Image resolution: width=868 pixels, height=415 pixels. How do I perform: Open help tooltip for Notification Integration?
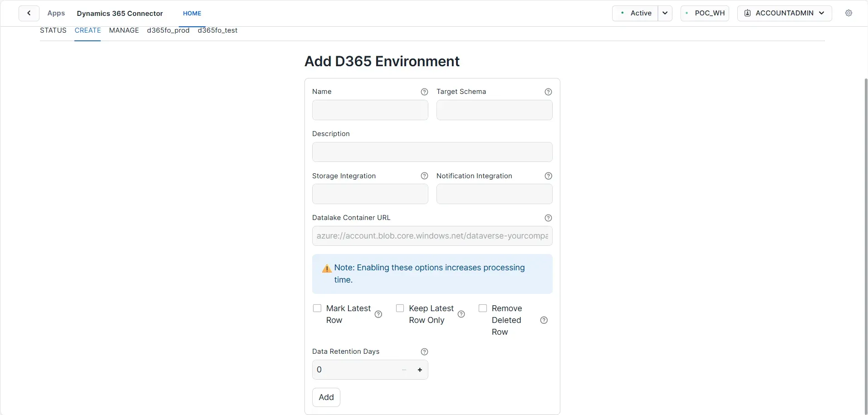548,176
